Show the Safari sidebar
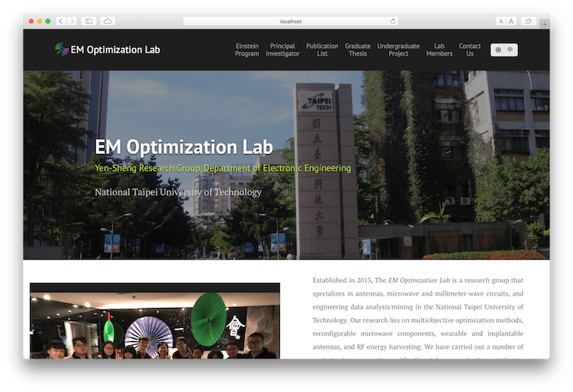Screen dimensions: 573x392 tap(89, 21)
